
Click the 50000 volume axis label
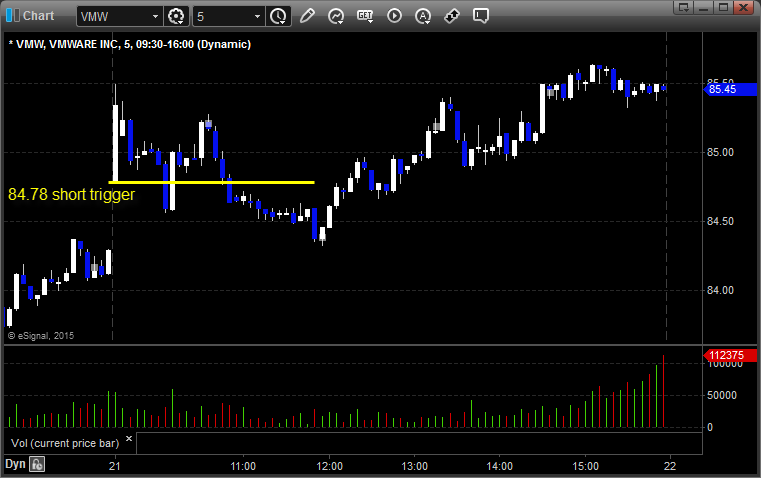click(722, 396)
